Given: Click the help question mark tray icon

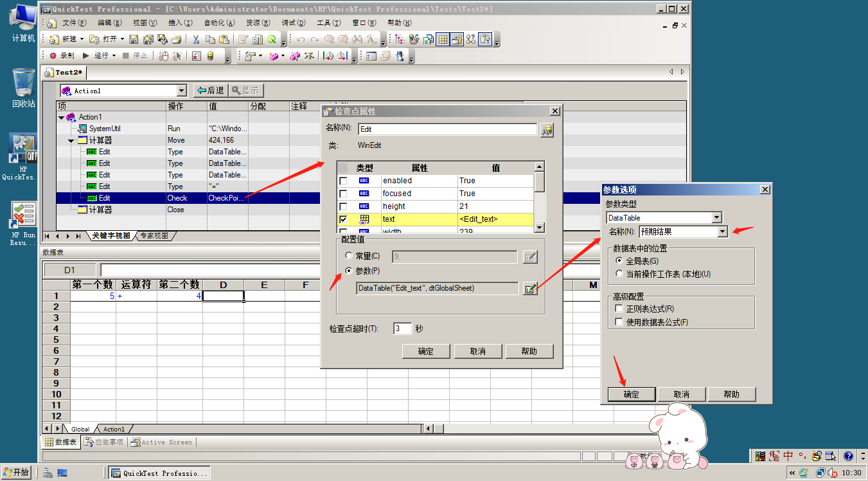Looking at the screenshot, I should [847, 456].
